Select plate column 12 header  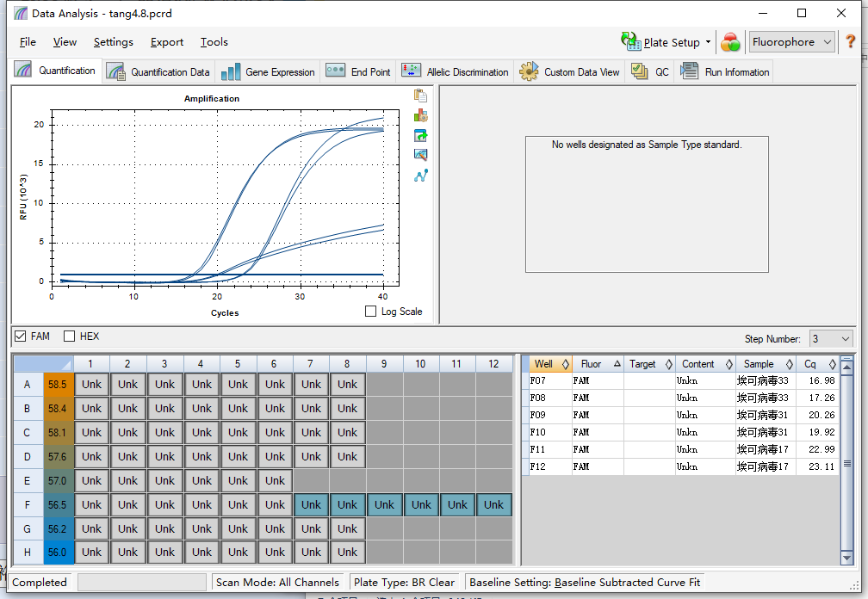[x=493, y=364]
